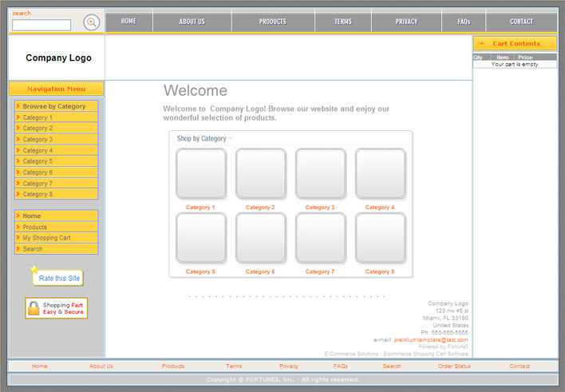Click the magnifying glass search icon
Viewport: 565px width, 392px height.
tap(92, 22)
